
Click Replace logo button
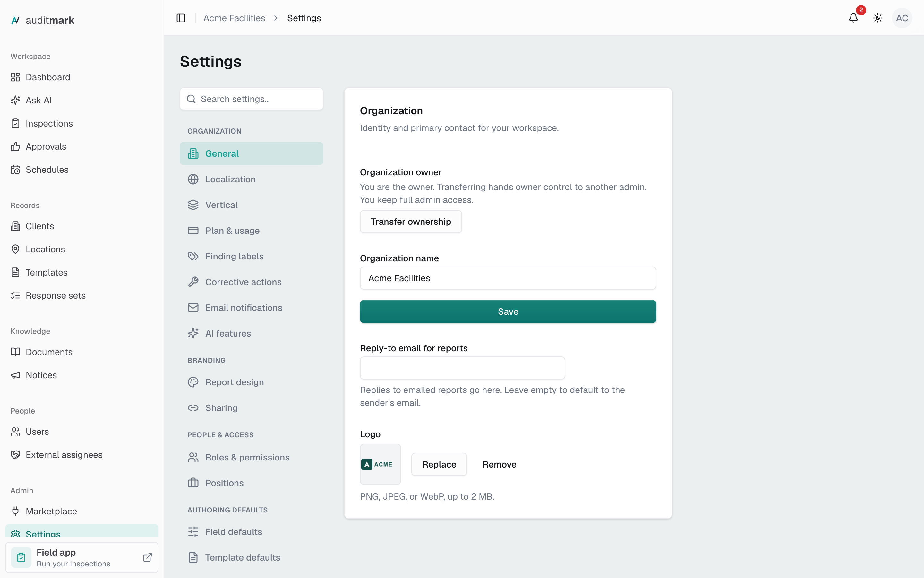439,464
